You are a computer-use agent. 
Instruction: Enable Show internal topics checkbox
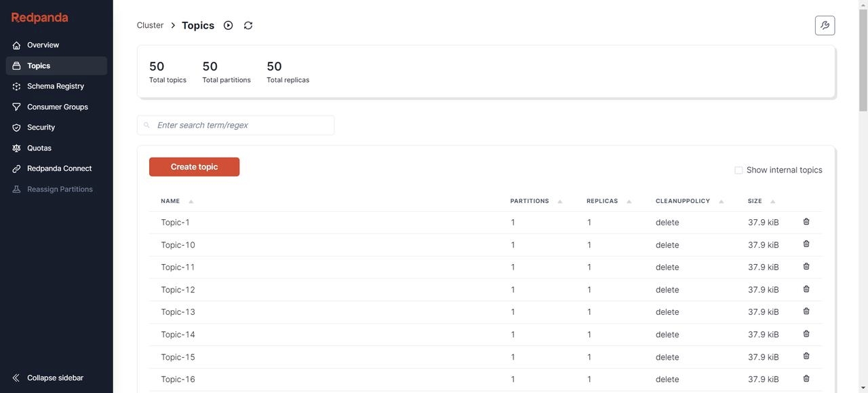(738, 170)
